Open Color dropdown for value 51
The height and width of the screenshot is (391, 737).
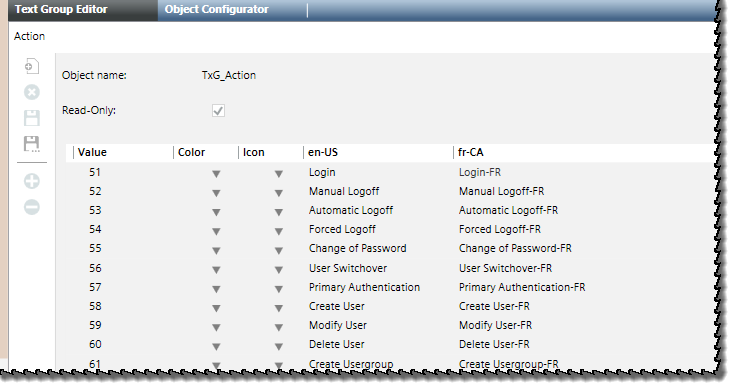click(x=216, y=174)
